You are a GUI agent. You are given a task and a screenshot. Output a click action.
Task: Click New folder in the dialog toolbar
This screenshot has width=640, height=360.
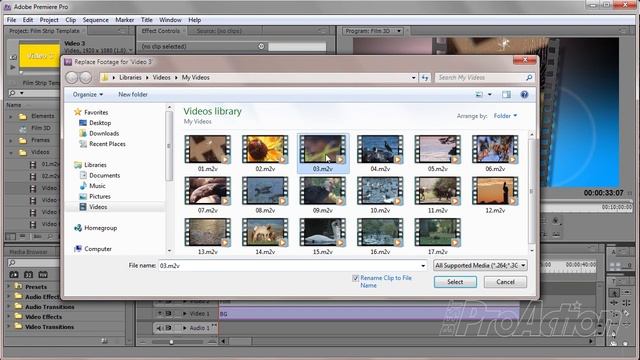pyautogui.click(x=133, y=95)
